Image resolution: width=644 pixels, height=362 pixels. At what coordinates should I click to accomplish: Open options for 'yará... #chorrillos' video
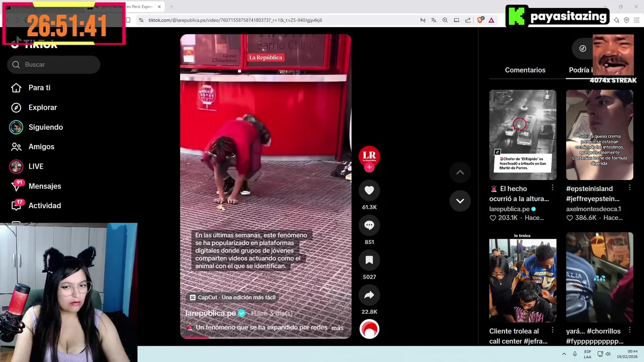[x=629, y=330]
